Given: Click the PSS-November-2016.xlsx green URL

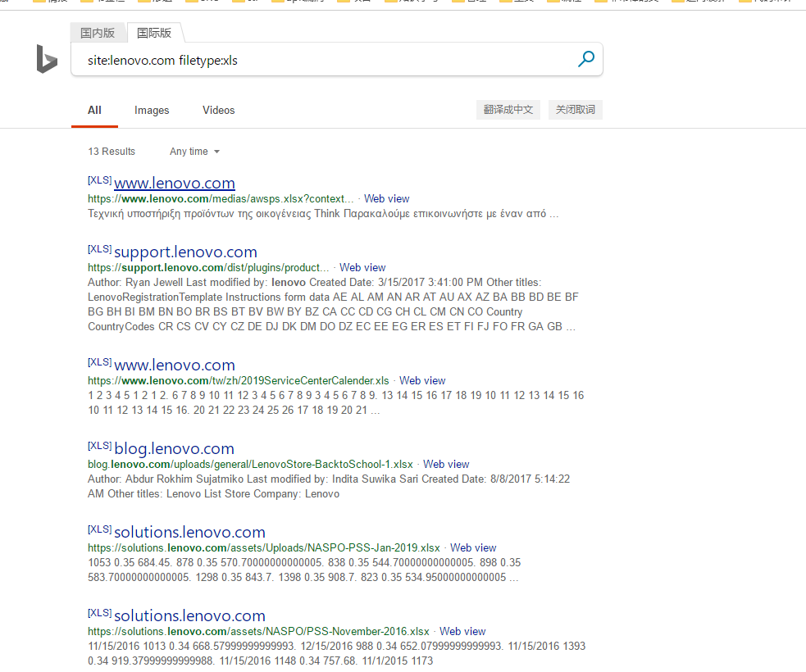Looking at the screenshot, I should coord(258,631).
